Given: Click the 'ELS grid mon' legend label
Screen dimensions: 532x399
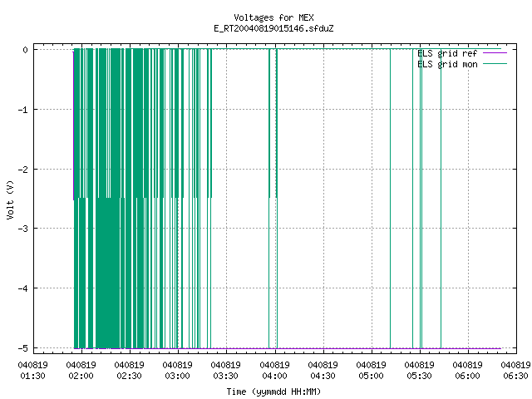Looking at the screenshot, I should pyautogui.click(x=447, y=64).
